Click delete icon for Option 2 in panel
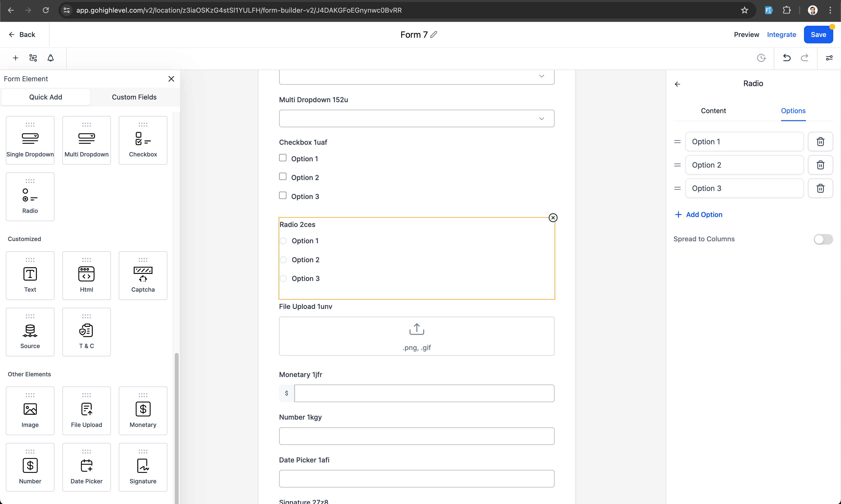841x504 pixels. [821, 164]
